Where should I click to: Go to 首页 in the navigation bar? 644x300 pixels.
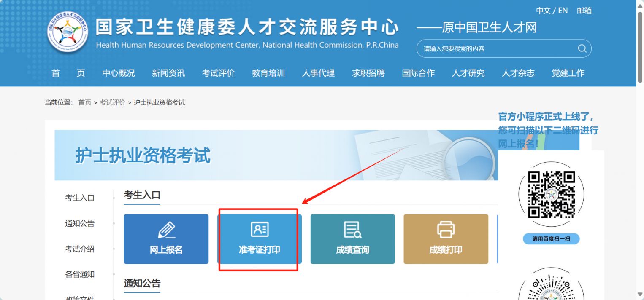tap(68, 73)
